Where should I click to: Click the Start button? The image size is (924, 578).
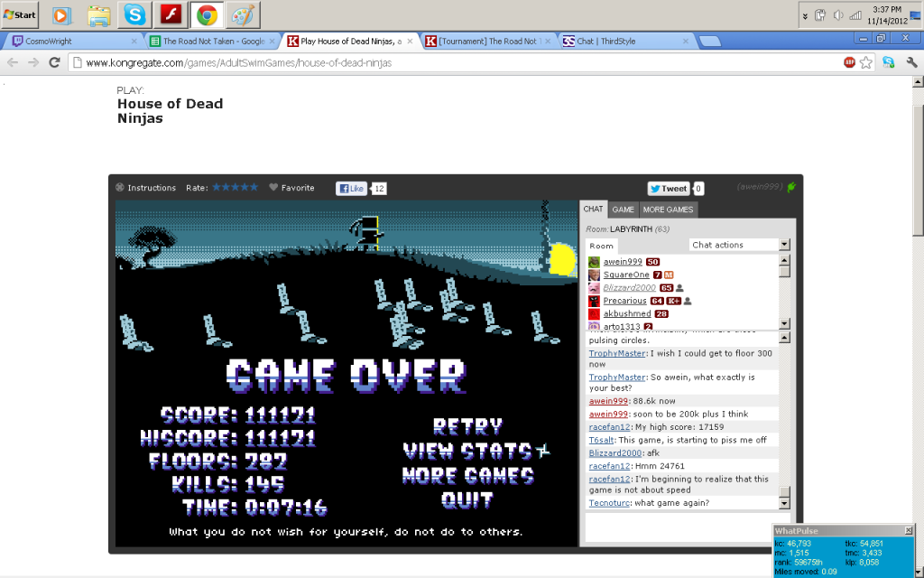coord(20,14)
